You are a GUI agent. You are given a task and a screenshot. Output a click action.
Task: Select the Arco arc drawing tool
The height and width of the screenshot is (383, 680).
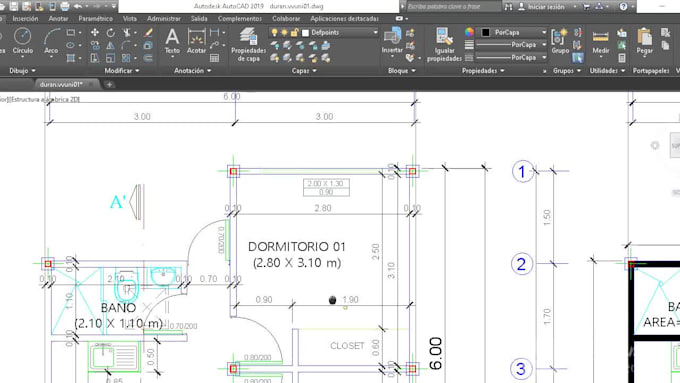51,40
